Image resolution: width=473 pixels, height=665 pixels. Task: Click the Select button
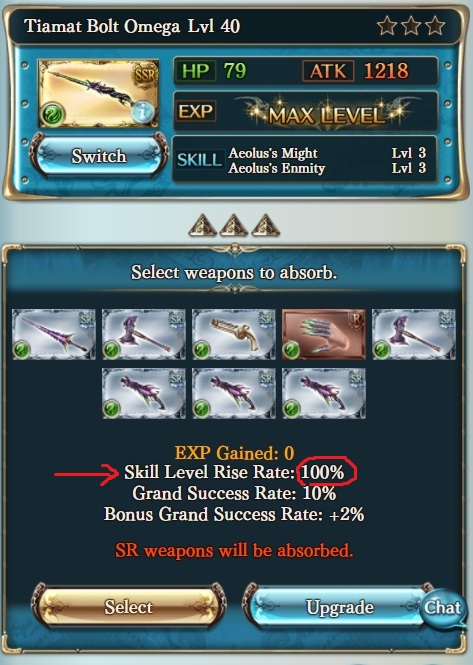pyautogui.click(x=129, y=607)
